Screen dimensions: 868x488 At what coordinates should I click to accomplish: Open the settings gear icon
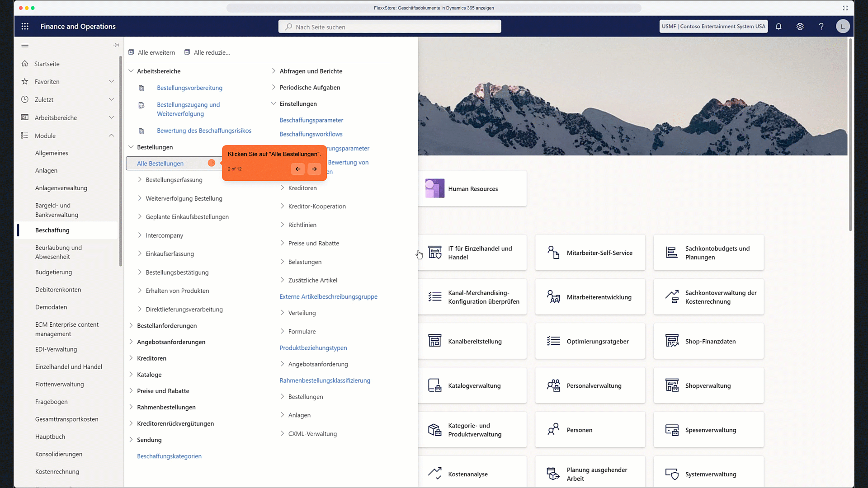[800, 27]
